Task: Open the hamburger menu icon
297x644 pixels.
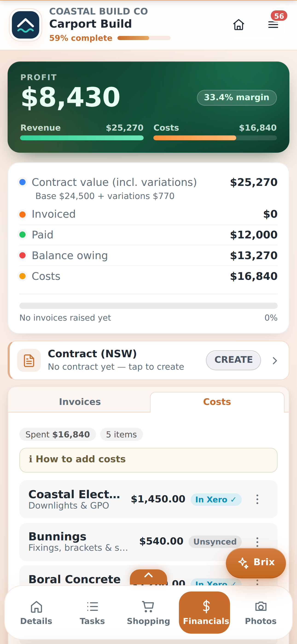Action: pos(273,25)
